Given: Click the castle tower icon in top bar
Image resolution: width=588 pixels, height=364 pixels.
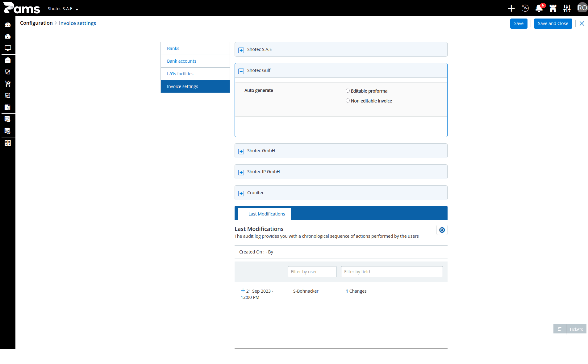Looking at the screenshot, I should [x=553, y=8].
